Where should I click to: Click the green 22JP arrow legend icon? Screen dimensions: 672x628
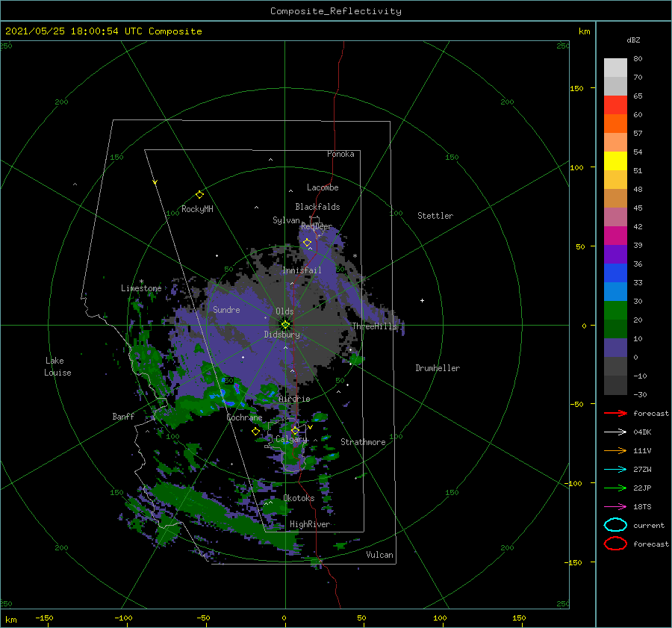615,488
